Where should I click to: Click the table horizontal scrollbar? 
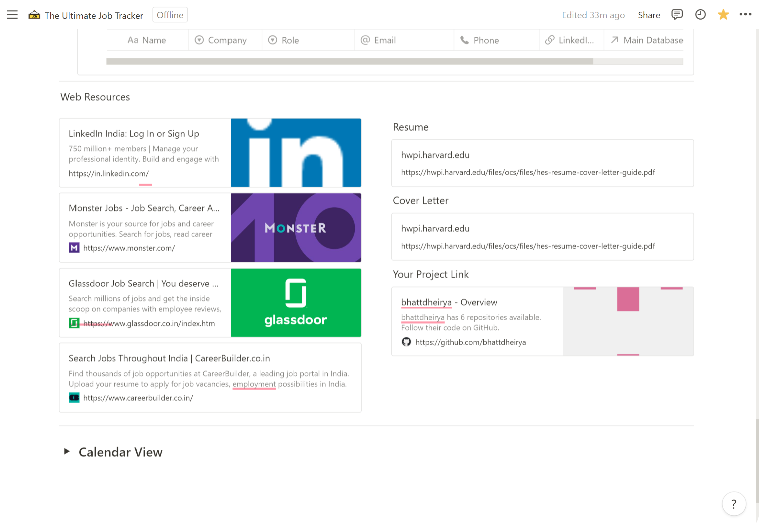tap(349, 61)
